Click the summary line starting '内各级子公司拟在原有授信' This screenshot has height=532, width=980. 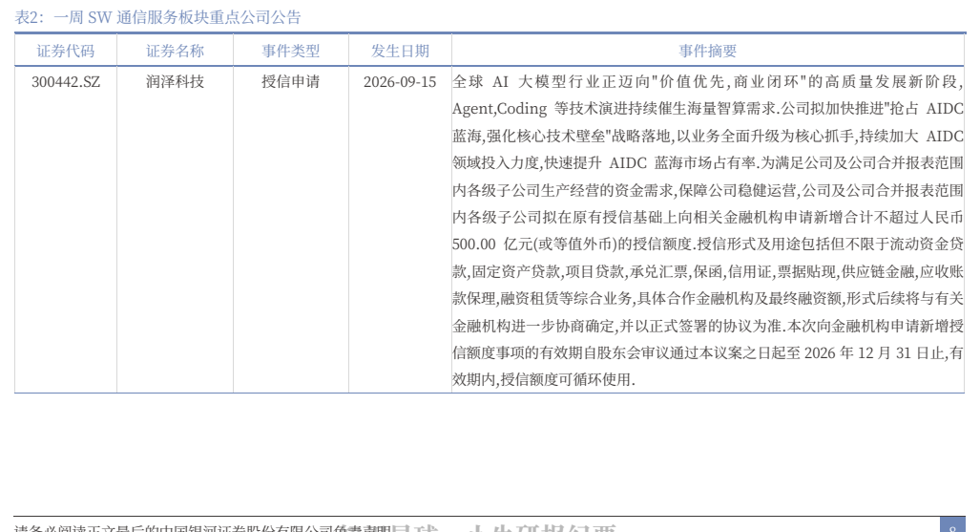click(x=707, y=217)
